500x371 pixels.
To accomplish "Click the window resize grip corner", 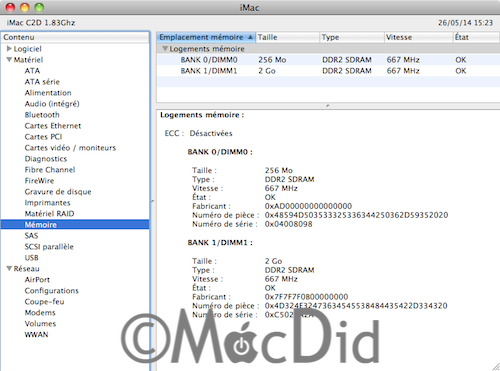I will tap(496, 367).
